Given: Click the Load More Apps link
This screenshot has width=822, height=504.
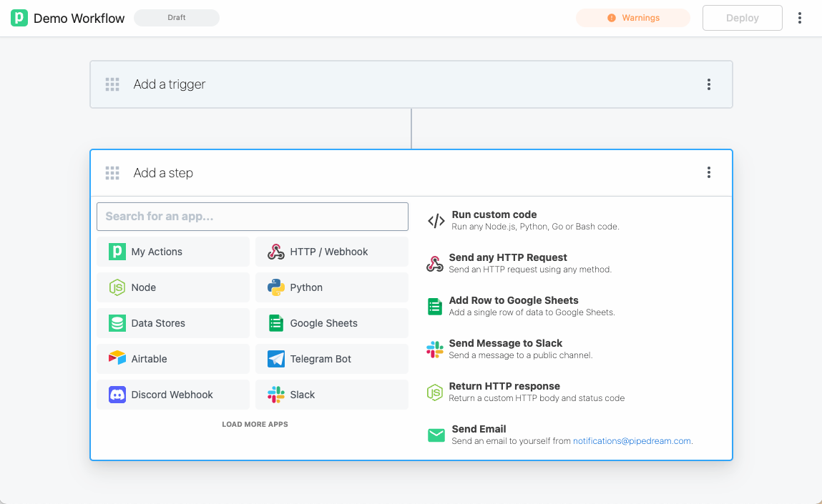Looking at the screenshot, I should 255,423.
